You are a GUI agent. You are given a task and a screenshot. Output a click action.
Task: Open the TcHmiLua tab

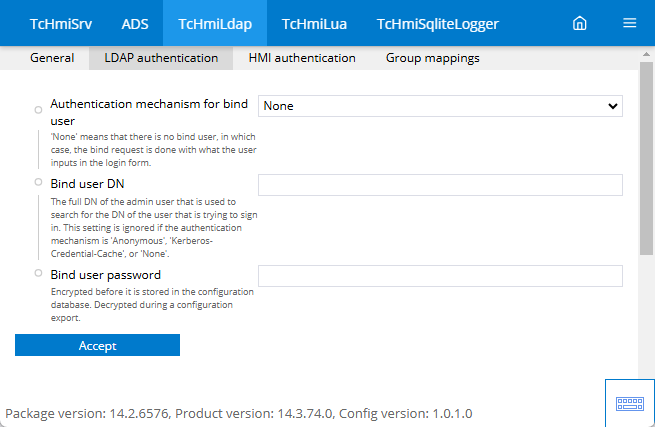(314, 23)
